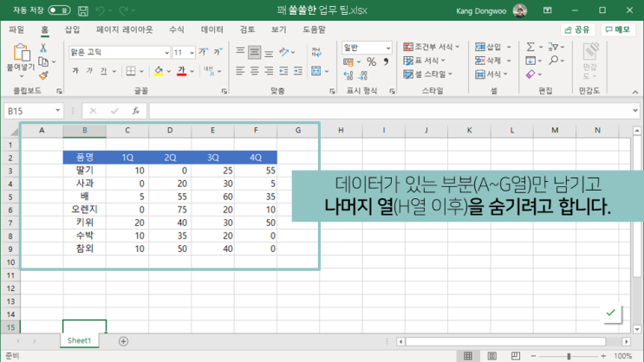Click the Redo arrow icon
Screen dimensions: 644x362
click(x=123, y=10)
